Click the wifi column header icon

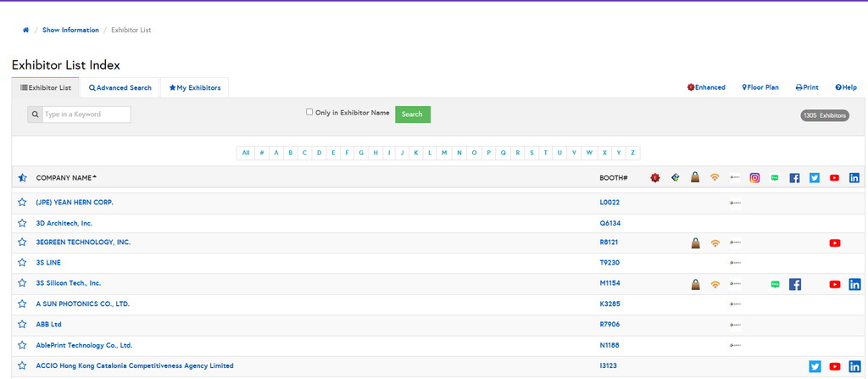tap(715, 178)
